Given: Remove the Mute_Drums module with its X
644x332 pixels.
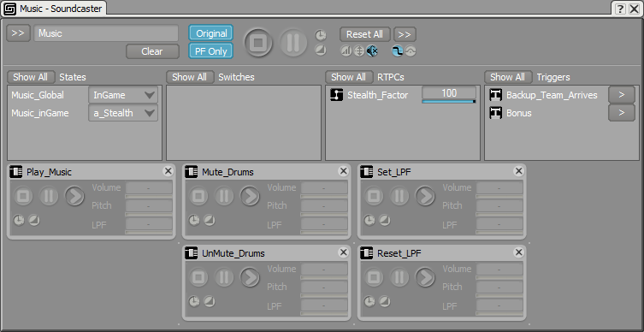Looking at the screenshot, I should tap(343, 171).
